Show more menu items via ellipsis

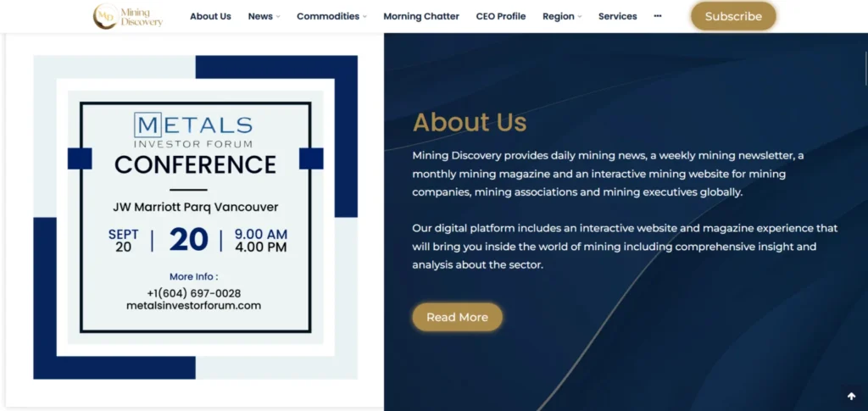tap(658, 16)
